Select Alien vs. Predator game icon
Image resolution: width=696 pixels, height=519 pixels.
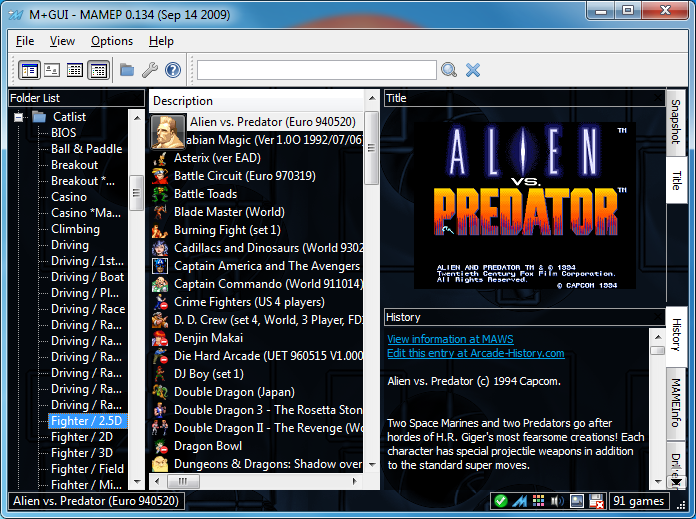point(168,132)
